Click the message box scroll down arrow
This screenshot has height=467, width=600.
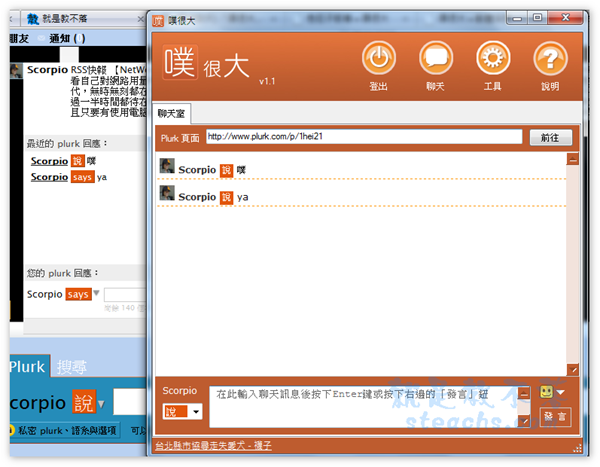click(x=524, y=421)
